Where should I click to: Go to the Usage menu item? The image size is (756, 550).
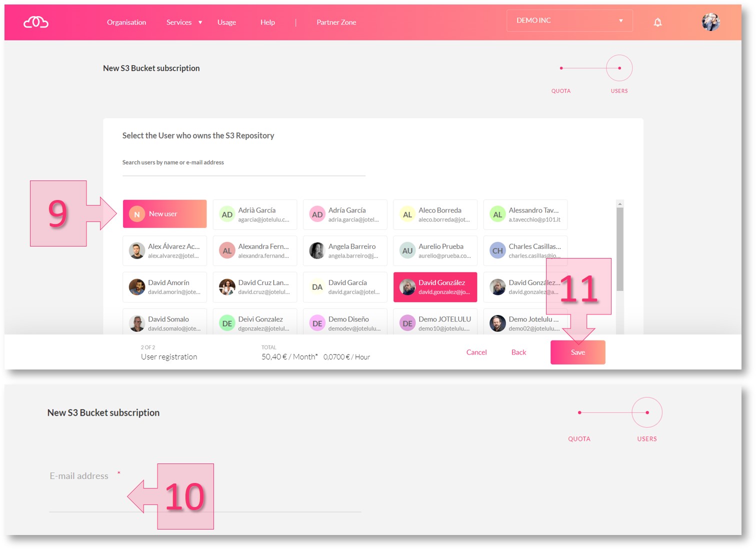click(x=226, y=22)
